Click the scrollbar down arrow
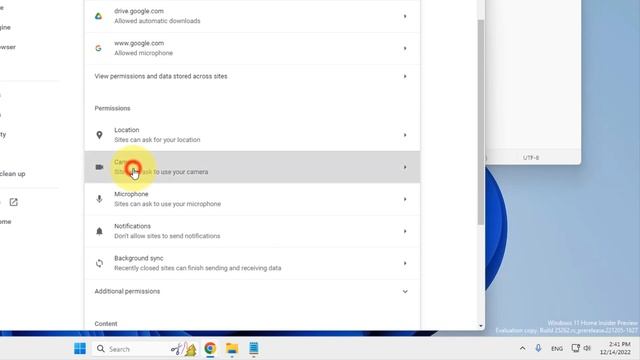The height and width of the screenshot is (360, 640). pos(481,326)
